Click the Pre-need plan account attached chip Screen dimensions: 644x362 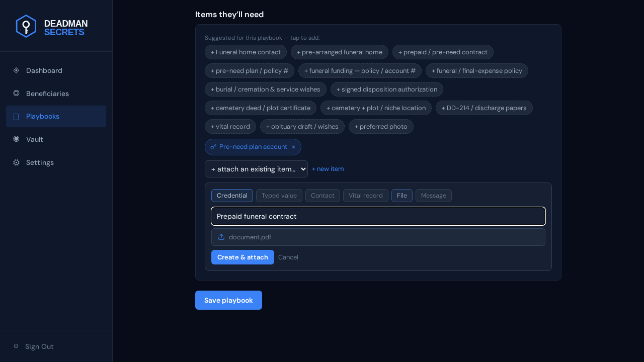[x=253, y=147]
